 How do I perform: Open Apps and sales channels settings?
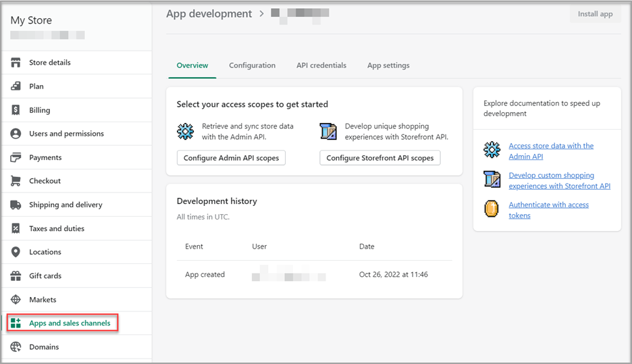point(69,323)
